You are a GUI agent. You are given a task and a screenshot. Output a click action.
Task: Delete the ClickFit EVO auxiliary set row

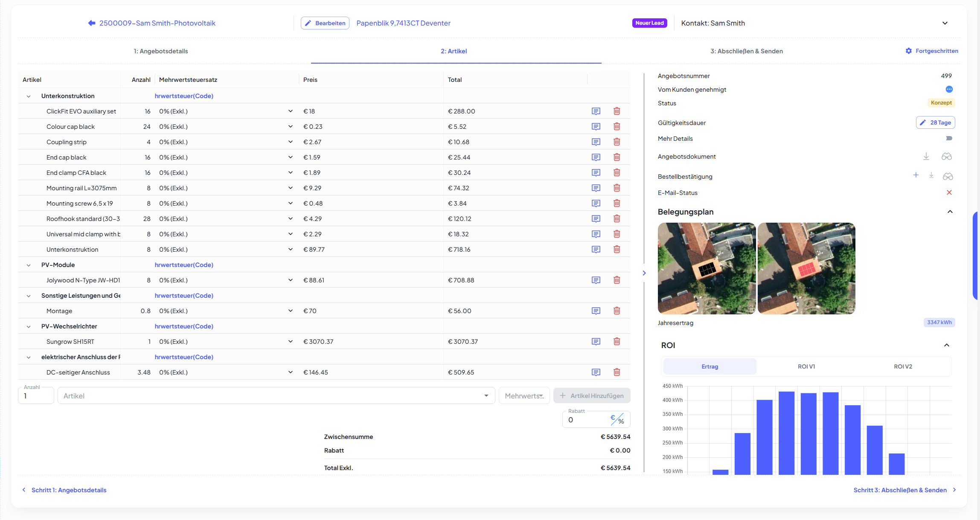(617, 111)
